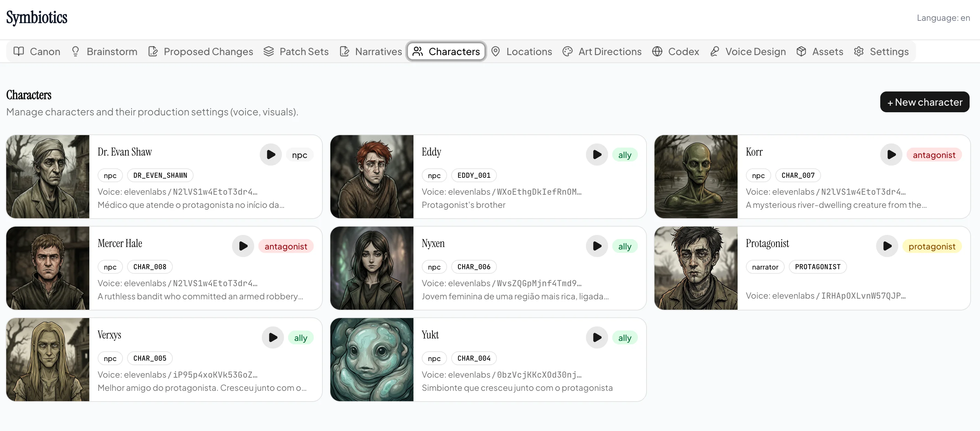Open the Canon tab
Image resolution: width=980 pixels, height=431 pixels.
point(37,51)
